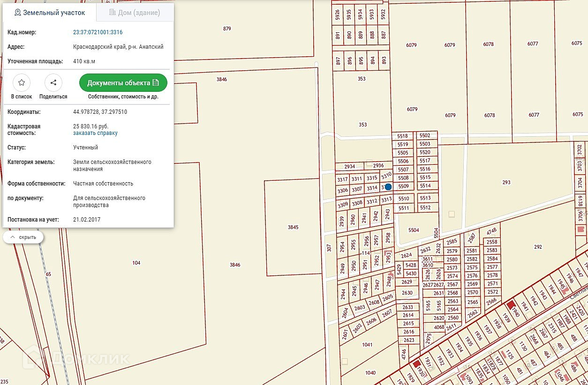Click the share icon above Поделиться
The height and width of the screenshot is (385, 588).
click(53, 83)
